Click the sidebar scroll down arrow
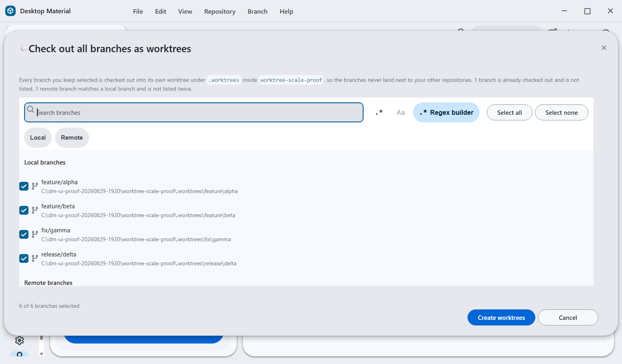This screenshot has height=364, width=622. coord(41,354)
